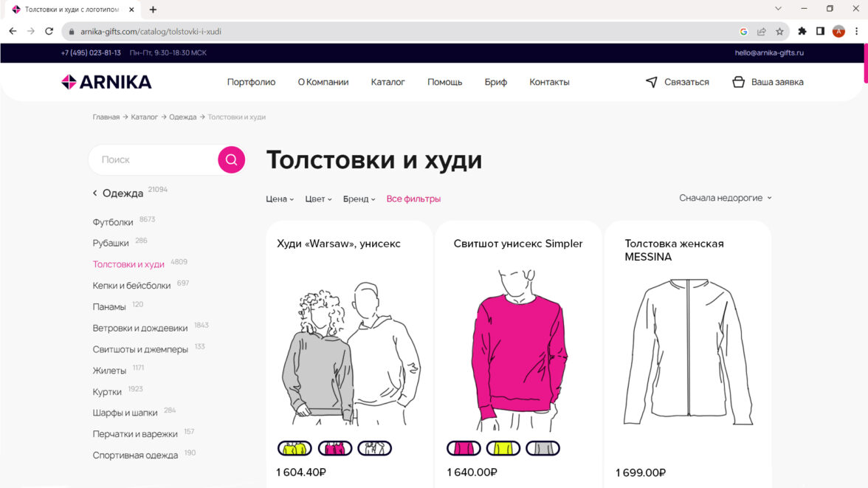Expand the 'Цена' filter dropdown
The width and height of the screenshot is (868, 488).
(280, 199)
